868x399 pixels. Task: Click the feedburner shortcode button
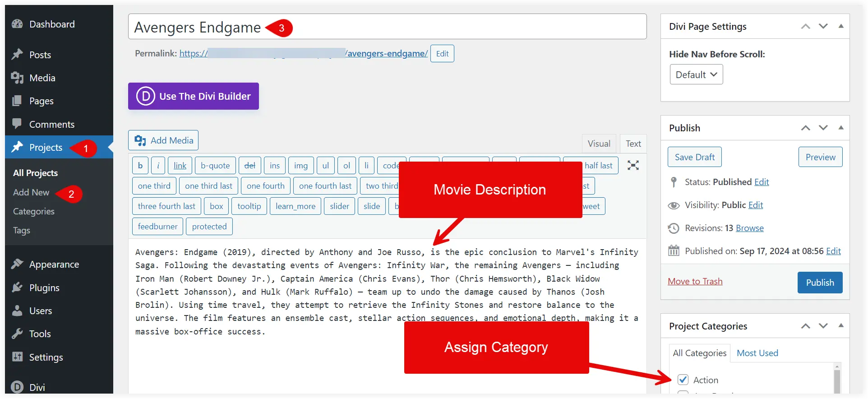click(157, 227)
